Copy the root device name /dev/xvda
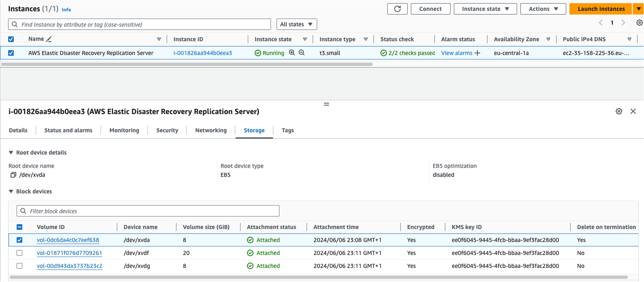Image resolution: width=644 pixels, height=282 pixels. point(13,175)
